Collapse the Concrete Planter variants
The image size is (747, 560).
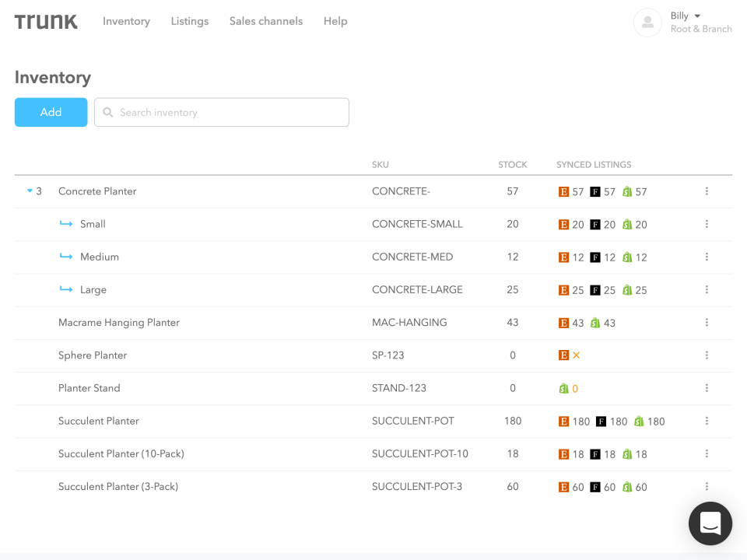pyautogui.click(x=30, y=191)
